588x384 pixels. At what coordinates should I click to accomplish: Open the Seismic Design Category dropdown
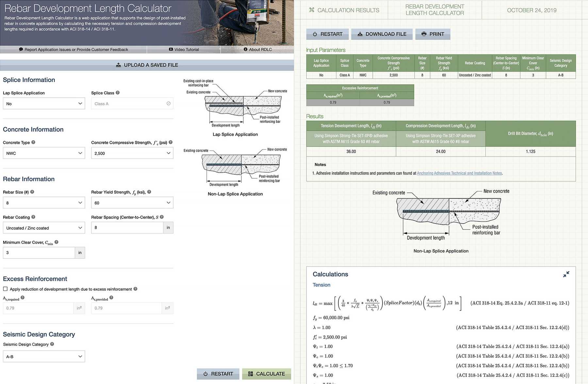click(44, 357)
